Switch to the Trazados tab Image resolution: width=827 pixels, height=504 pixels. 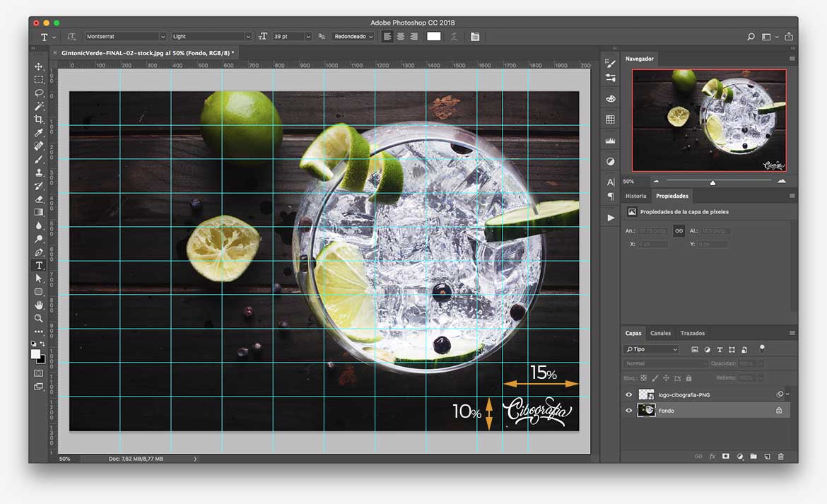coord(692,333)
